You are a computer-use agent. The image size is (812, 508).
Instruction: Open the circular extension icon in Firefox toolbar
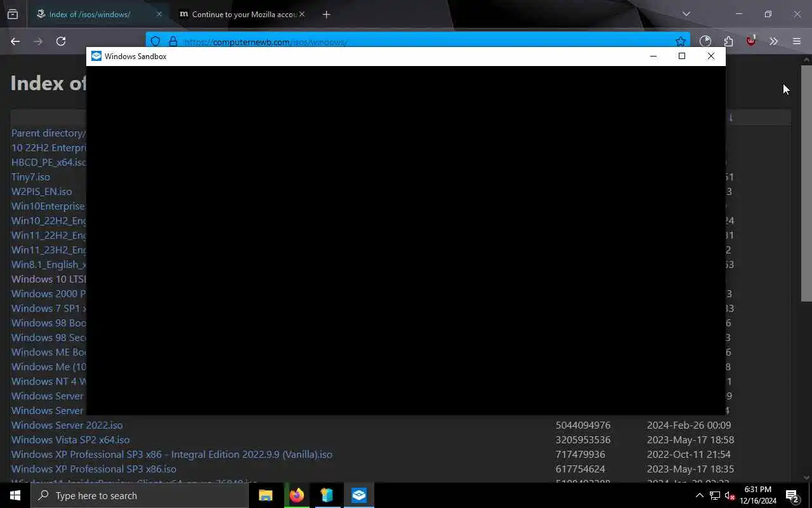[705, 41]
